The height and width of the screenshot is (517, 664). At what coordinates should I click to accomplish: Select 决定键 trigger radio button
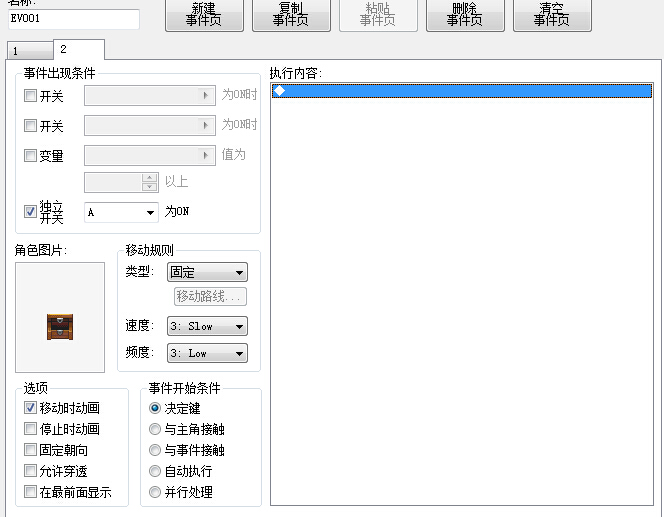[155, 408]
